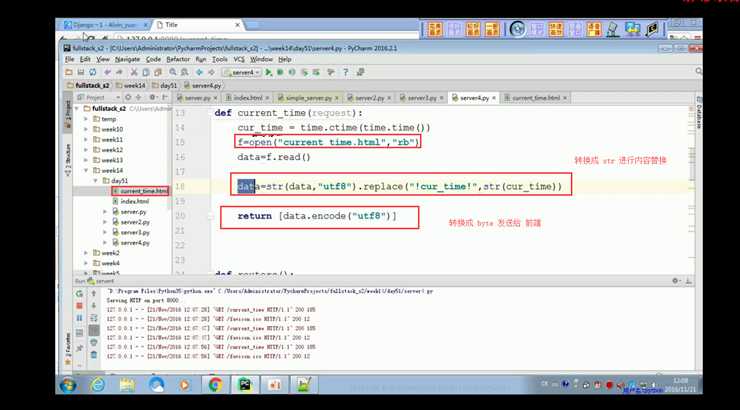Viewport: 740px width, 410px height.
Task: Click the Up stack trace arrow in Run panel
Action: coord(94,293)
